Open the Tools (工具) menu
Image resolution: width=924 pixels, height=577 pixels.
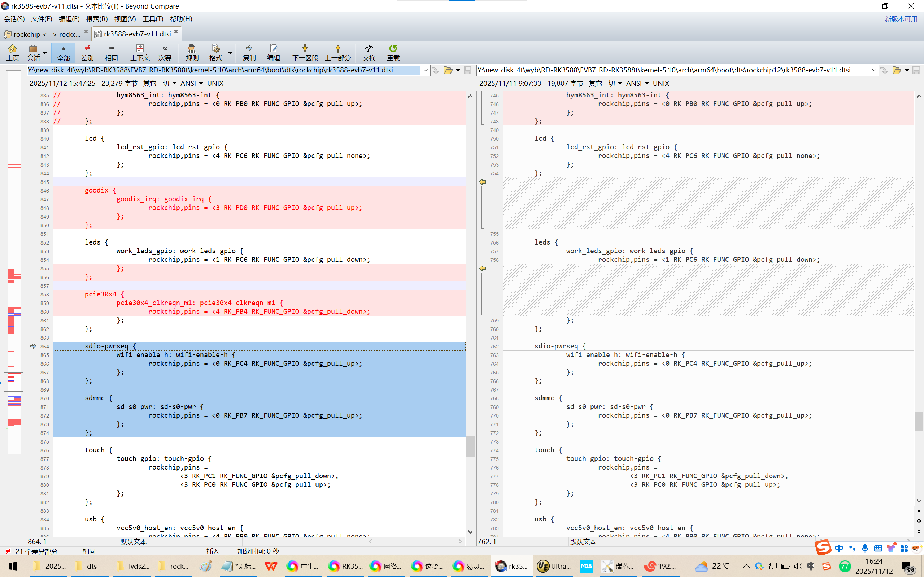[x=152, y=19]
